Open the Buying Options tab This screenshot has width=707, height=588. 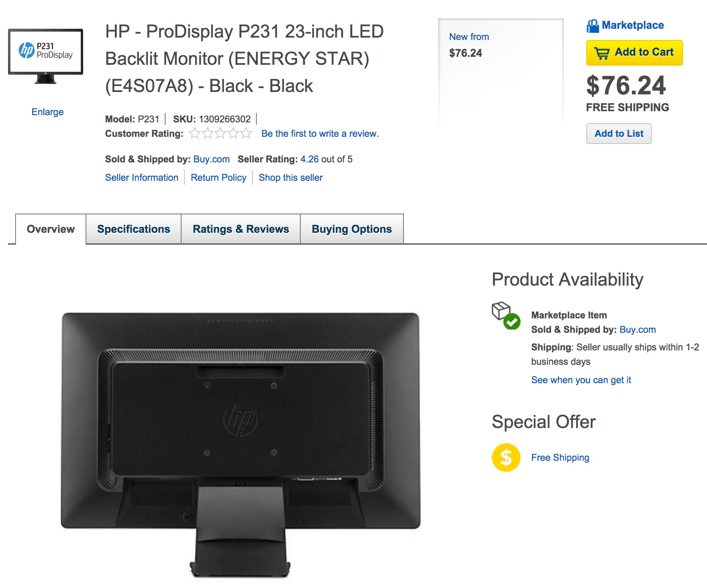352,229
